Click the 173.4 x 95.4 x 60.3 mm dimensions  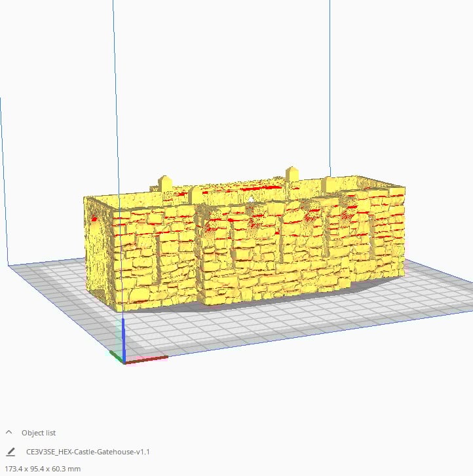coord(44,469)
